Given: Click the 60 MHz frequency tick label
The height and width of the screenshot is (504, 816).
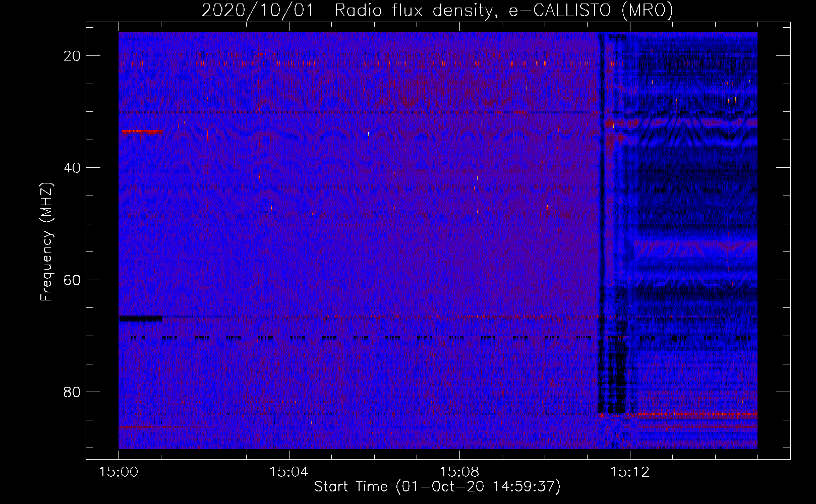Looking at the screenshot, I should (x=72, y=280).
